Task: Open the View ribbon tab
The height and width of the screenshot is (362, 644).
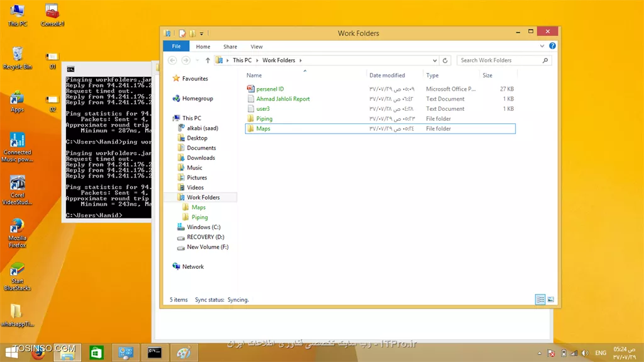Action: [257, 47]
